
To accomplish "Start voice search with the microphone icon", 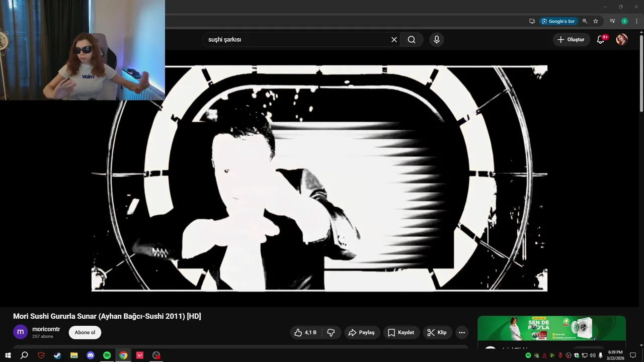I will pyautogui.click(x=436, y=40).
